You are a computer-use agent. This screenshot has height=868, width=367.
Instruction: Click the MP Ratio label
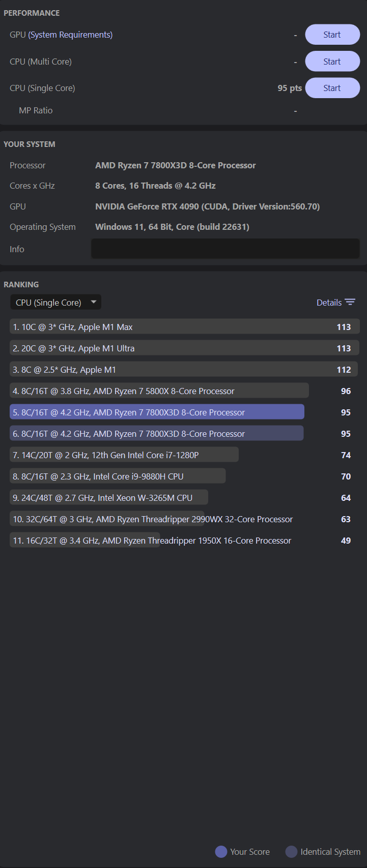pyautogui.click(x=36, y=110)
